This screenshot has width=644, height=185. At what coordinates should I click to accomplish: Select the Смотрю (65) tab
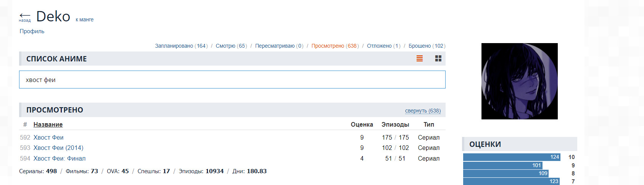pos(231,46)
